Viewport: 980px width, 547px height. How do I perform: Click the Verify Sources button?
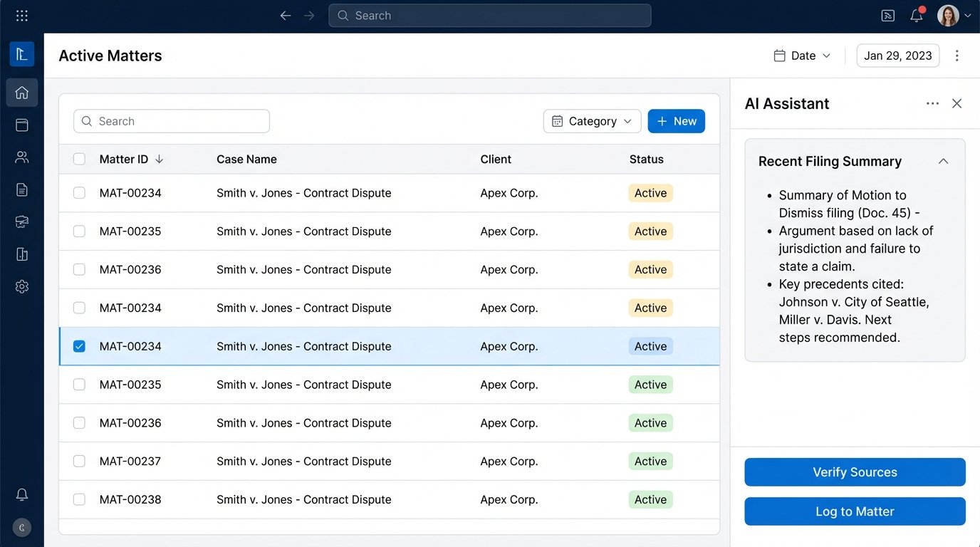855,472
